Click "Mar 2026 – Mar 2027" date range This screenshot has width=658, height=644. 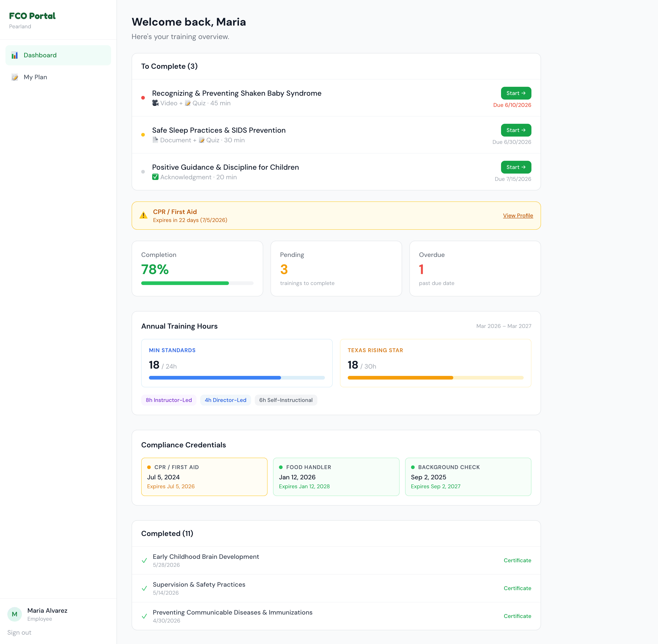pyautogui.click(x=504, y=326)
